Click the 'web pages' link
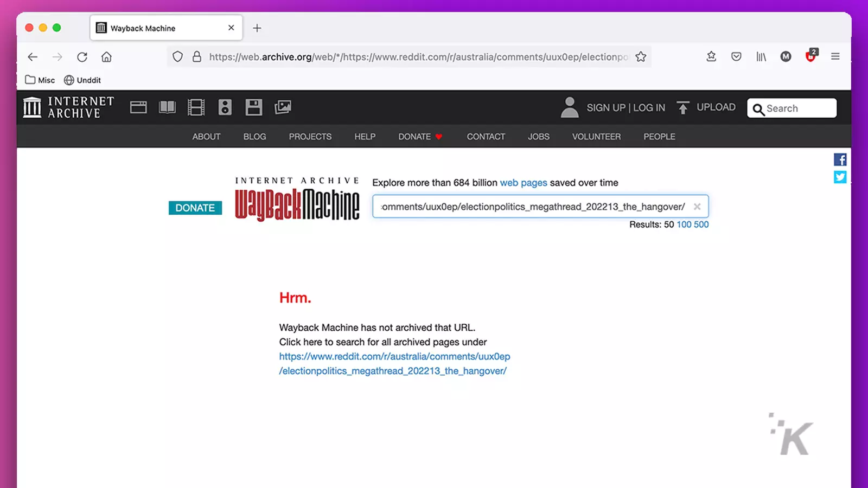This screenshot has height=488, width=868. click(524, 183)
